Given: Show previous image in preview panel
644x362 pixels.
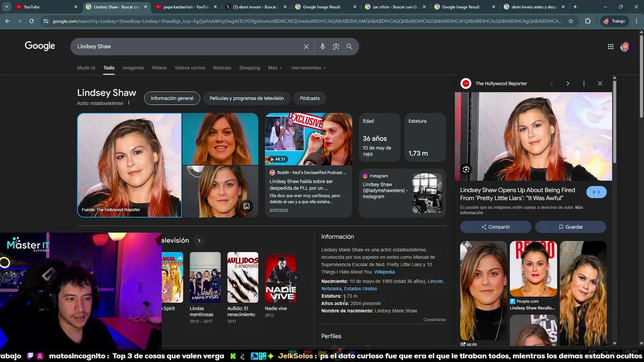Looking at the screenshot, I should (x=551, y=83).
